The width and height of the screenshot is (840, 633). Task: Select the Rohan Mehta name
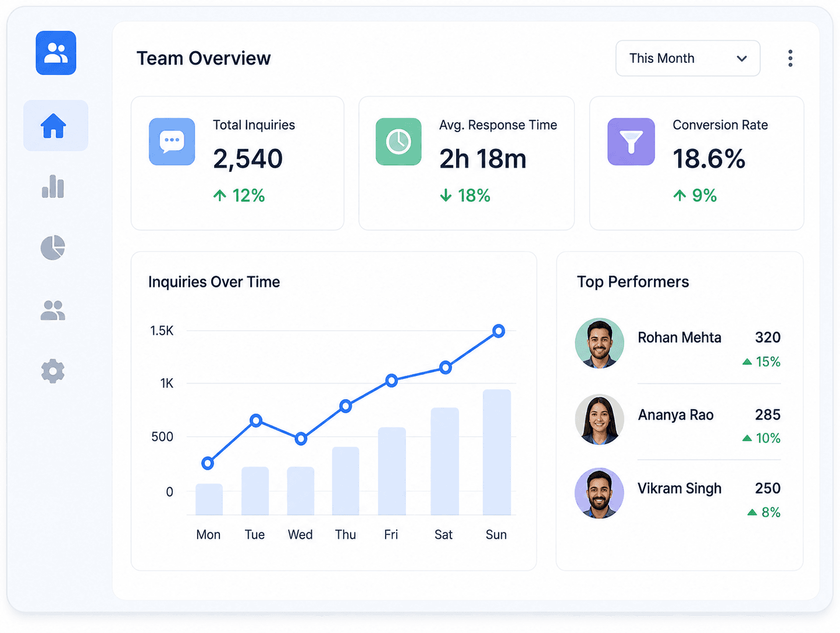(679, 338)
